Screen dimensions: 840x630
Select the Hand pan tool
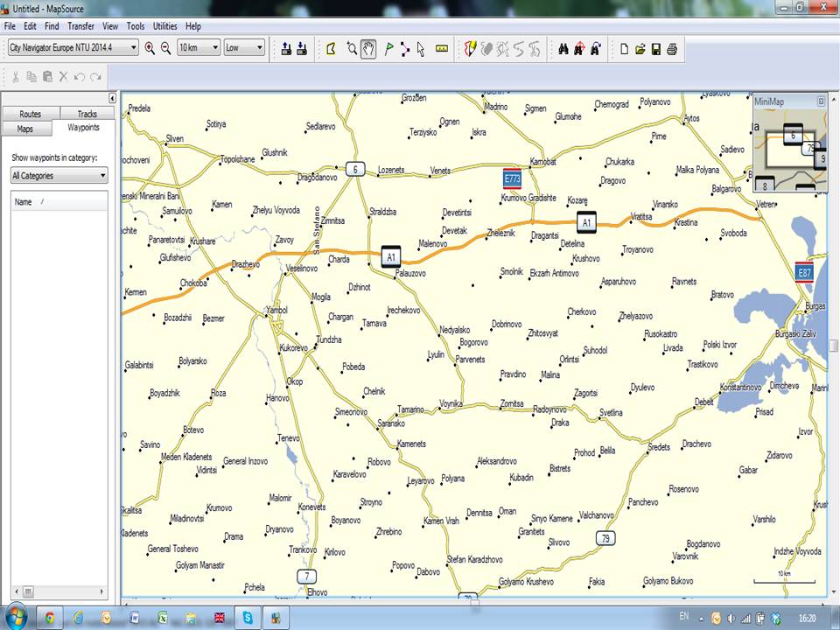pos(368,49)
